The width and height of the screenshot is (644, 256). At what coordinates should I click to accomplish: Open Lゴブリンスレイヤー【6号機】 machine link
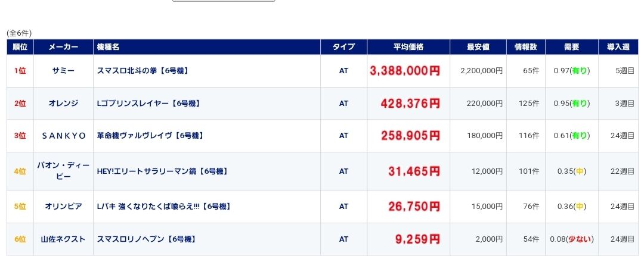[x=148, y=104]
